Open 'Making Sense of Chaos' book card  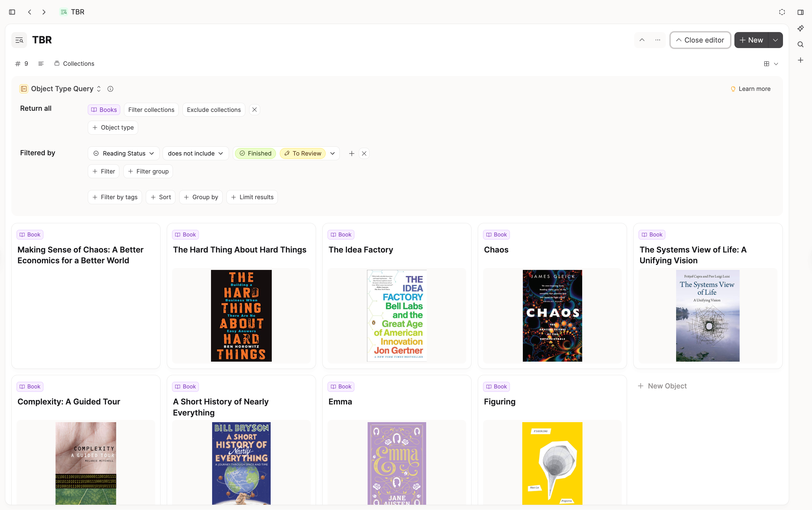click(x=86, y=296)
